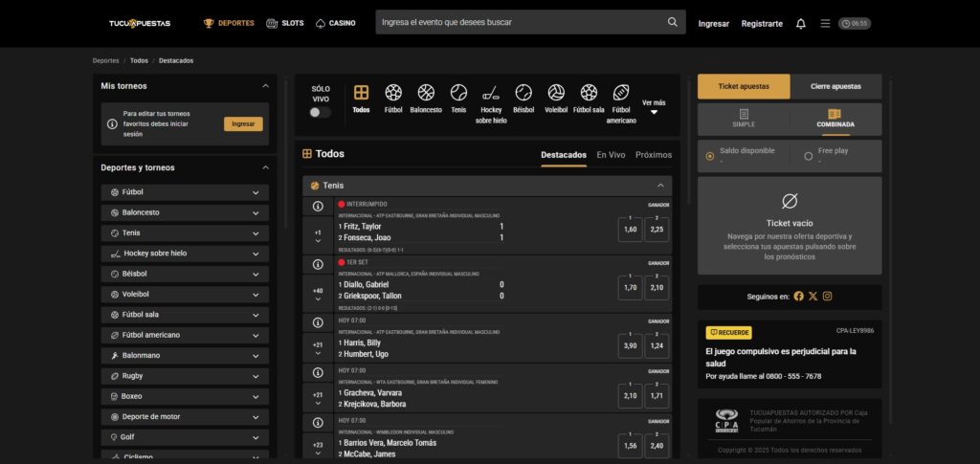Bet on Fritz at odds 1,60
980x464 pixels.
pyautogui.click(x=630, y=230)
